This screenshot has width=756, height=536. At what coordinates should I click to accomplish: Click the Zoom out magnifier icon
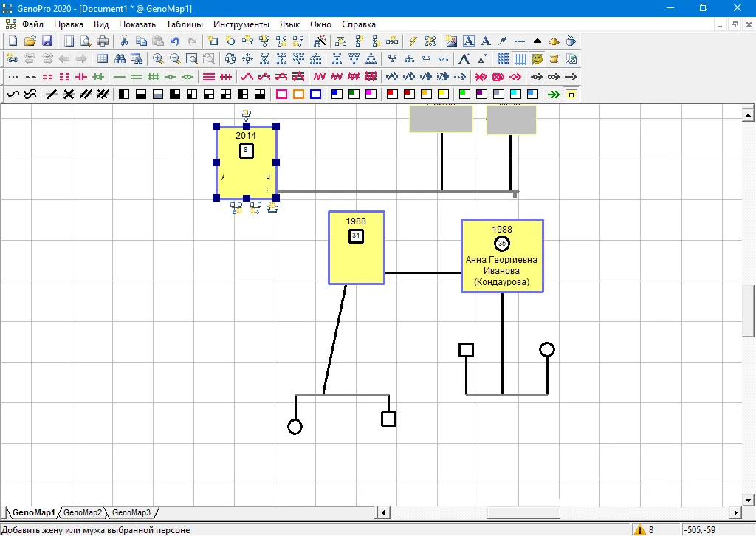pos(175,59)
